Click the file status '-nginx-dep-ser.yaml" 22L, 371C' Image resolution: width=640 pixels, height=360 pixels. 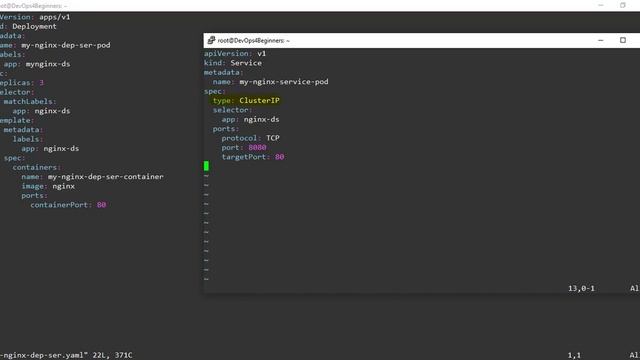(x=66, y=355)
